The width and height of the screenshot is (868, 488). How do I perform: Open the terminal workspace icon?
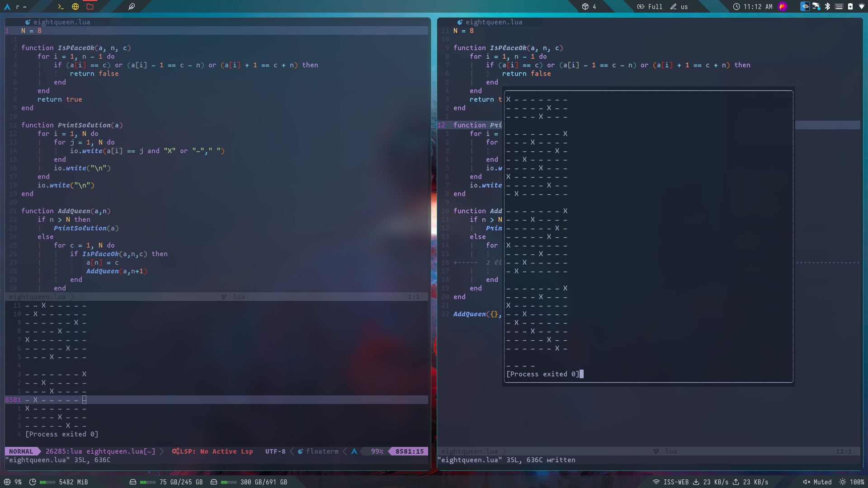(x=61, y=7)
